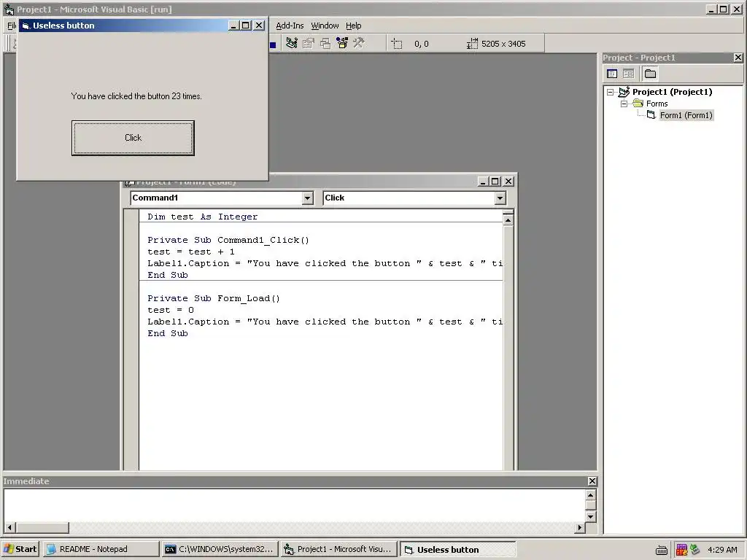Click inside the Immediate window text area
This screenshot has width=747, height=560.
[295, 506]
